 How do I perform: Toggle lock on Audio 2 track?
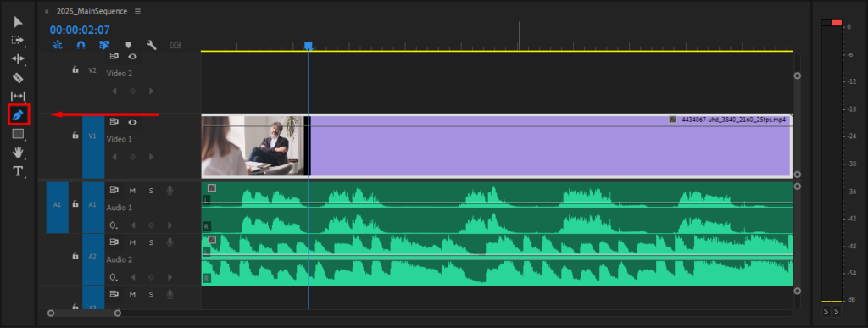[75, 256]
